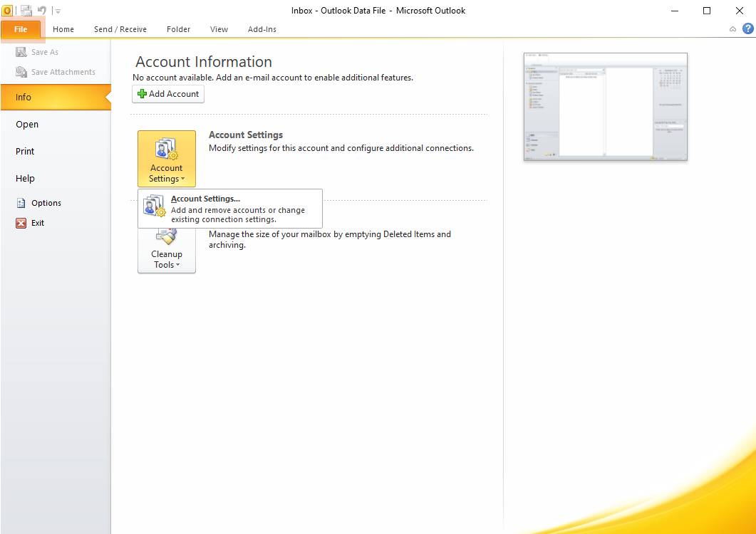This screenshot has width=756, height=534.
Task: Switch to the Home ribbon tab
Action: [63, 29]
